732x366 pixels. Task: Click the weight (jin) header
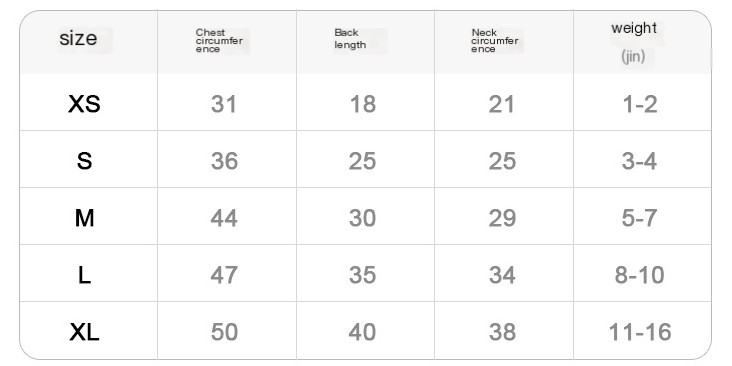pyautogui.click(x=633, y=42)
